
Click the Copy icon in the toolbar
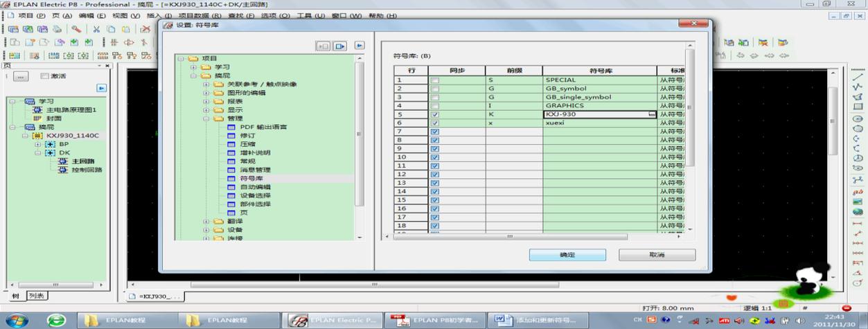coord(111,29)
